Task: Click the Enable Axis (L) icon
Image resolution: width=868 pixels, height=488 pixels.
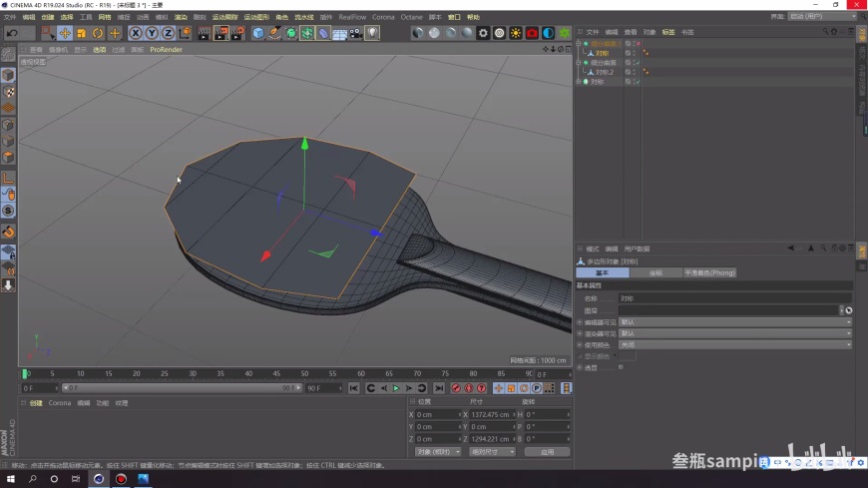Action: 8,178
